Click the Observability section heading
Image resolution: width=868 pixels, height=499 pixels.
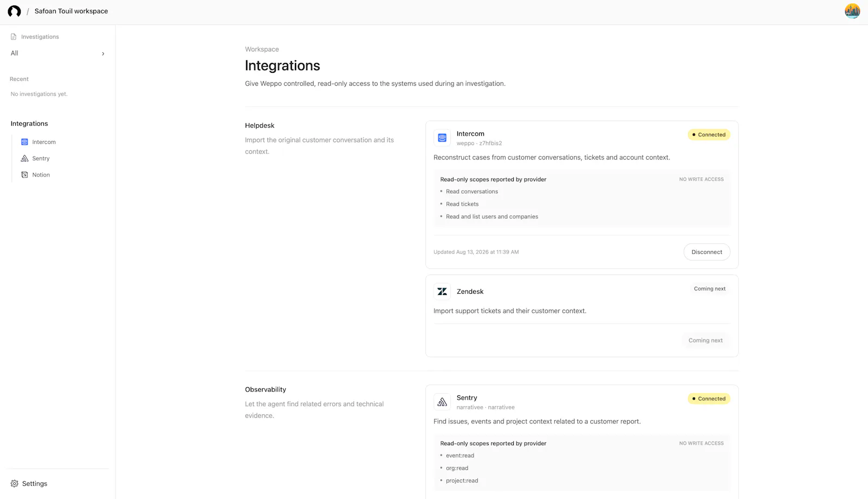(265, 389)
